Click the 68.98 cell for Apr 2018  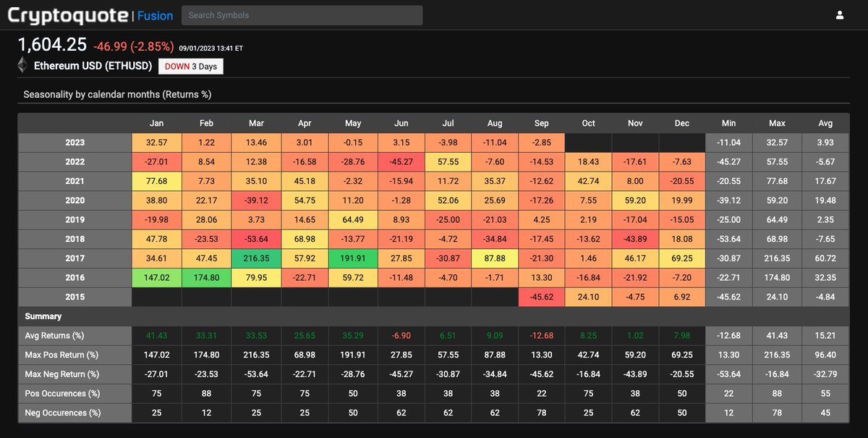pos(304,239)
